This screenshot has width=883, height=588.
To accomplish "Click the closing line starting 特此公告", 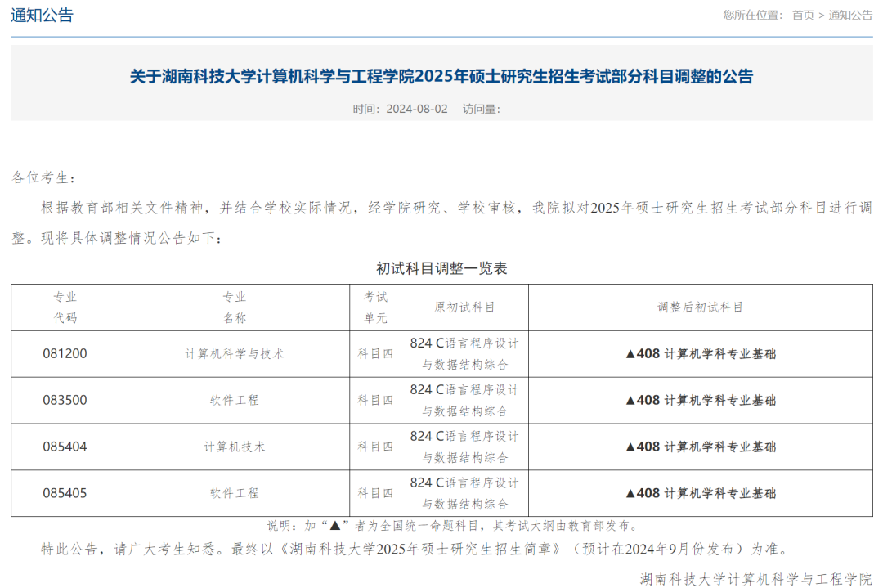I will tap(417, 549).
